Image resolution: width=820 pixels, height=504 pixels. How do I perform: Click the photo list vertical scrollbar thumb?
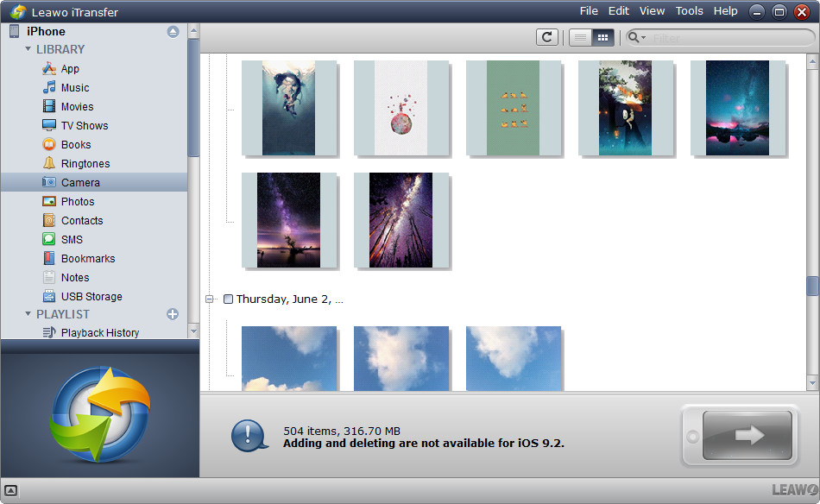(812, 286)
